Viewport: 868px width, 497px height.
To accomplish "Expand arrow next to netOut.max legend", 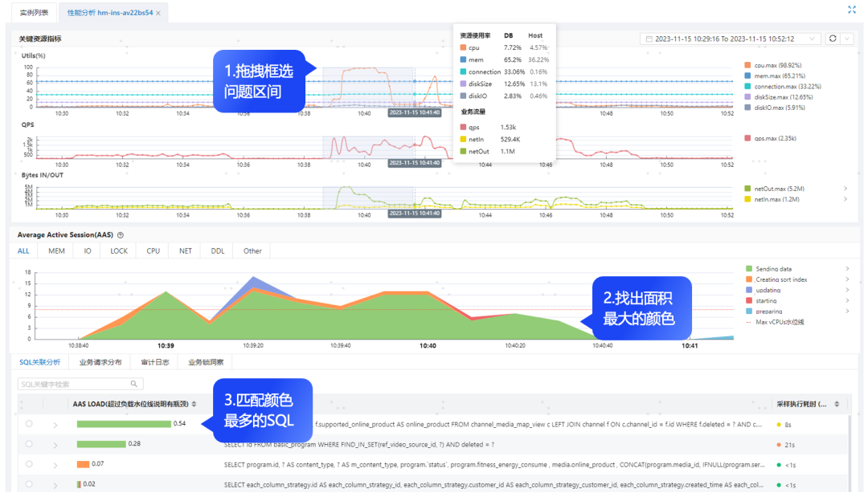I will click(845, 189).
